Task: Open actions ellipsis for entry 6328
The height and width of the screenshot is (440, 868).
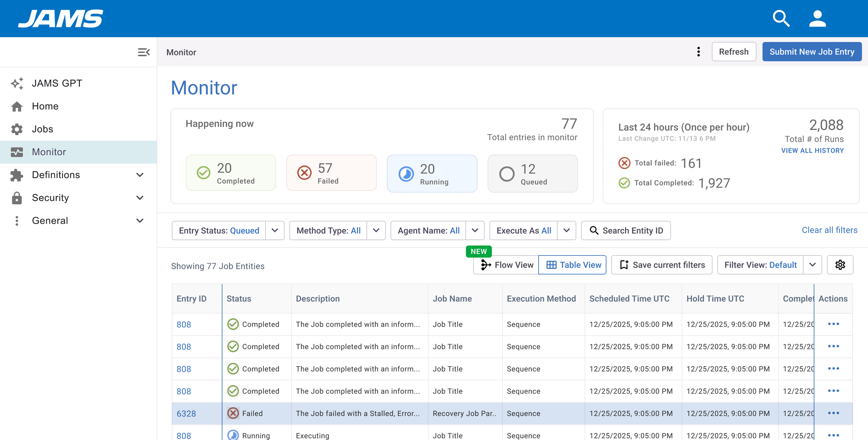Action: click(833, 413)
